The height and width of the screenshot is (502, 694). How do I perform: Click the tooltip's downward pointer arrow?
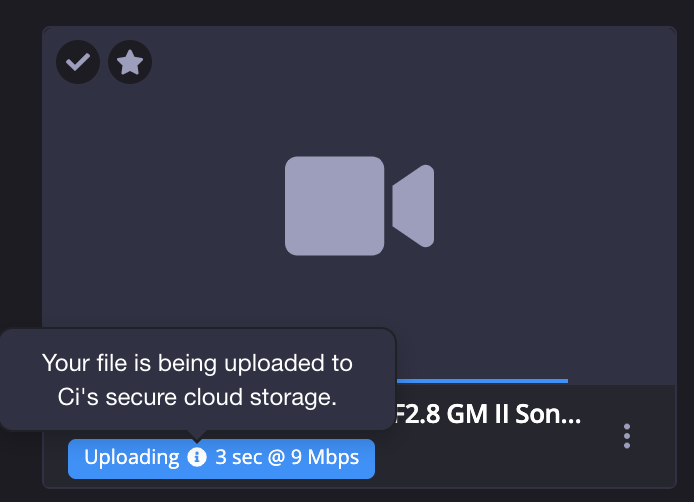click(197, 436)
